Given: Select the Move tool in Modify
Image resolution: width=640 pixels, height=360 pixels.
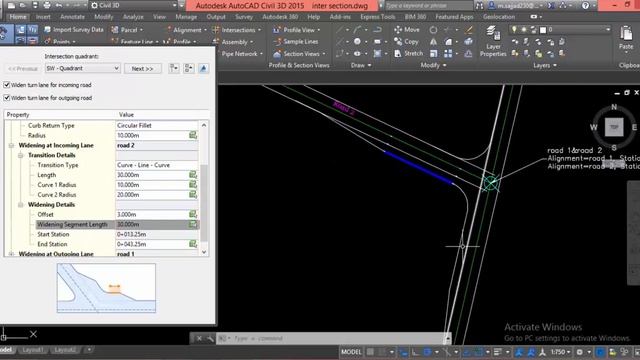Looking at the screenshot, I should [x=406, y=30].
